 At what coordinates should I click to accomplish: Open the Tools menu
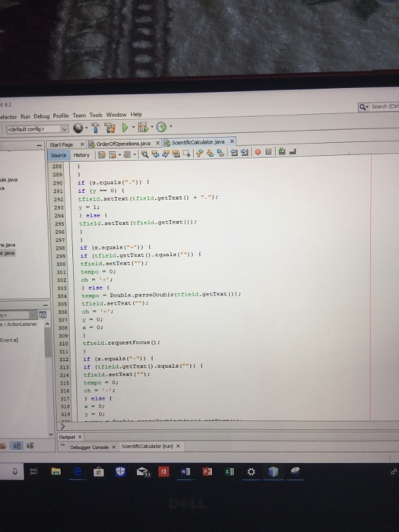96,115
